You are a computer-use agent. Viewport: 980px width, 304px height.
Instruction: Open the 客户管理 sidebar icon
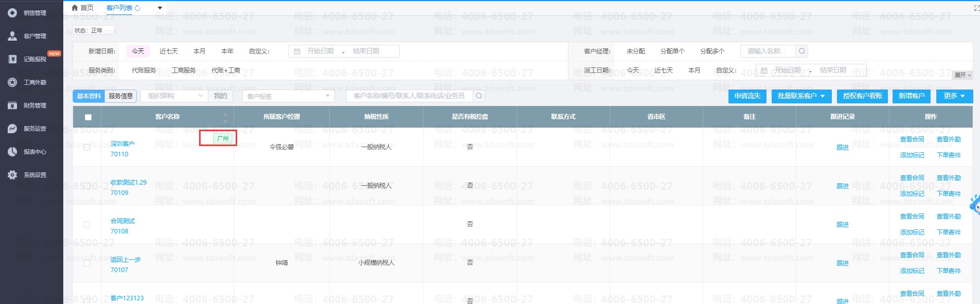pyautogui.click(x=12, y=36)
